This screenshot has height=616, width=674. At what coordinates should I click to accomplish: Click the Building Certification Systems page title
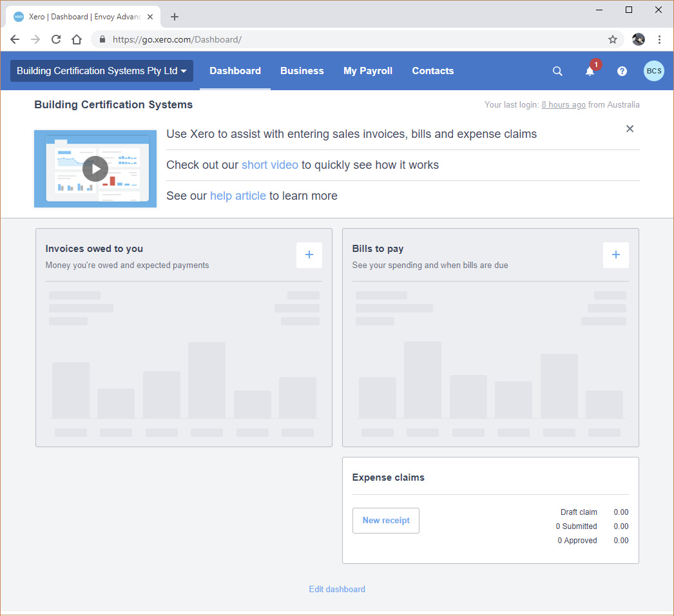click(113, 105)
